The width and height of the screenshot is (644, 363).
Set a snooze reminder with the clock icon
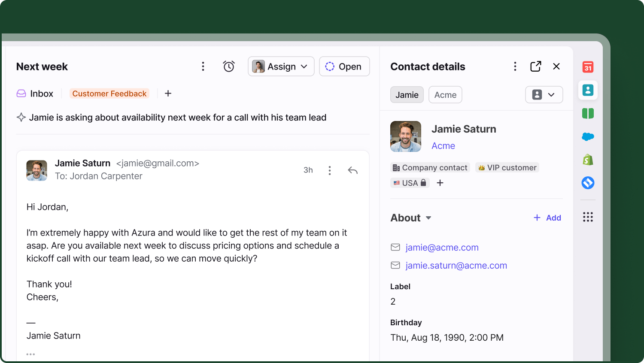[229, 66]
